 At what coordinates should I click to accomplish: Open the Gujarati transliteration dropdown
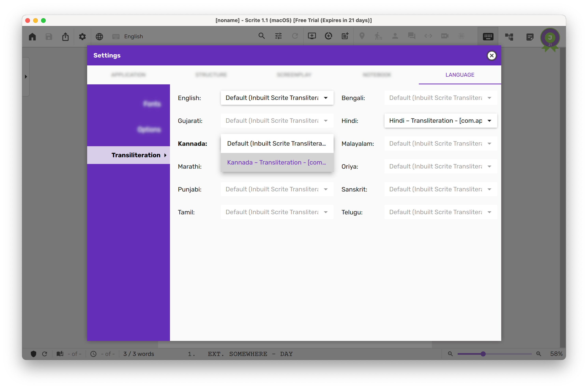coord(277,121)
